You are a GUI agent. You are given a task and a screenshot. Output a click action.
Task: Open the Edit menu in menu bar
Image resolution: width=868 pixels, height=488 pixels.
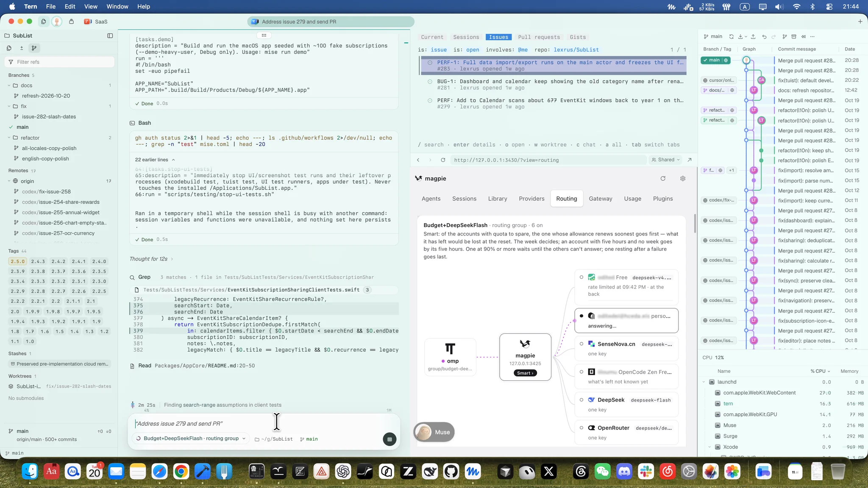(70, 6)
